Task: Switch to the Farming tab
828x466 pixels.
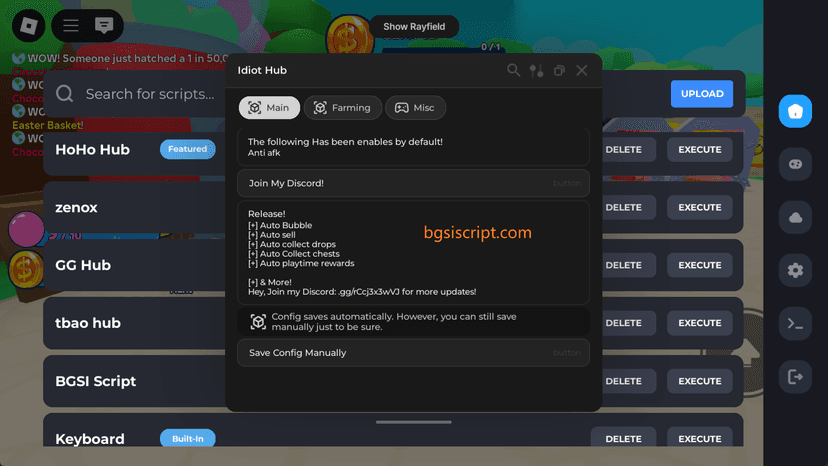Action: [343, 108]
